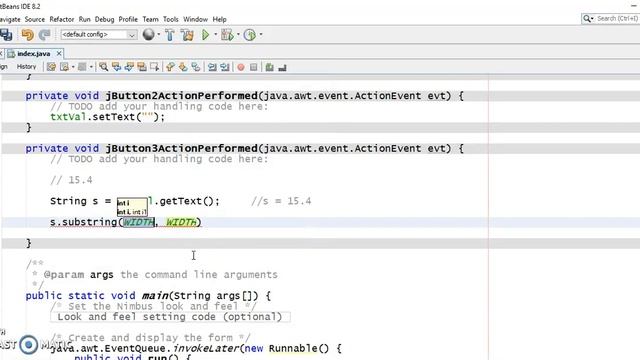Toggle Highlight Search in editor toolbar
Viewport: 640px width, 360px height.
pyautogui.click(x=142, y=67)
